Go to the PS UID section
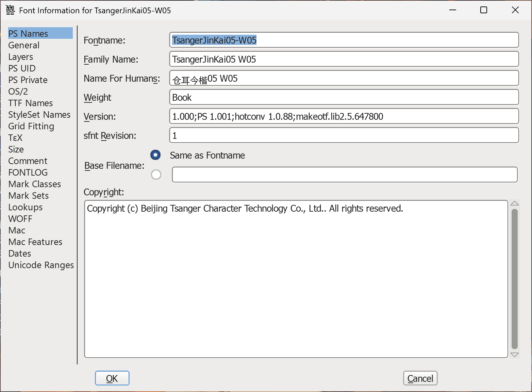The height and width of the screenshot is (392, 532). click(x=22, y=68)
